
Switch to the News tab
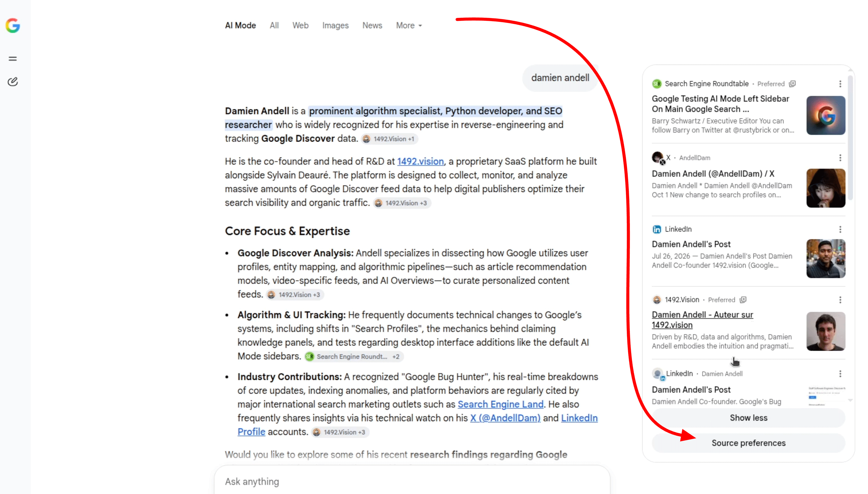372,26
